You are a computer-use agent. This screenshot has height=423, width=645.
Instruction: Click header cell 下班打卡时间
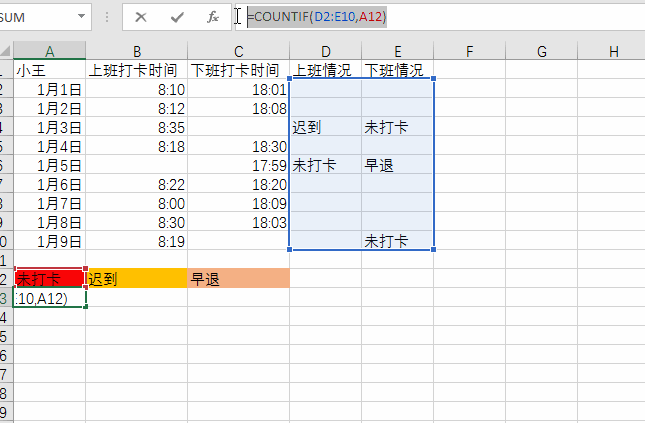239,70
